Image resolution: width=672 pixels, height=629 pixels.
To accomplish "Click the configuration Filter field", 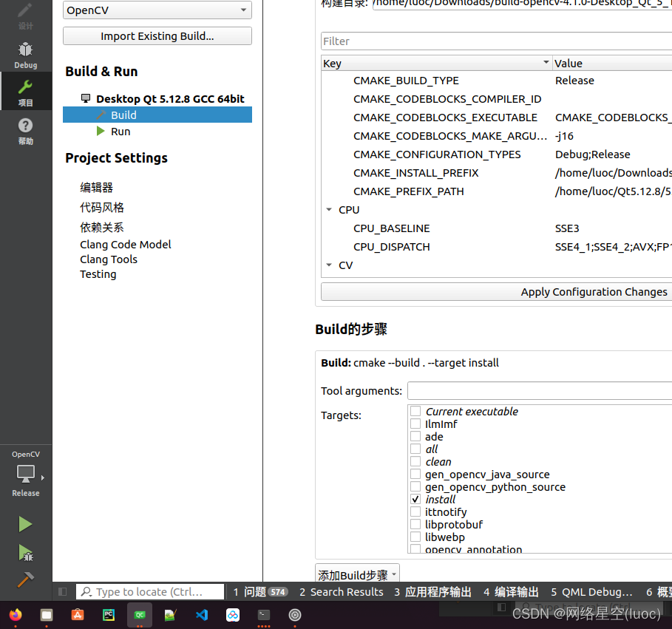I will point(496,41).
